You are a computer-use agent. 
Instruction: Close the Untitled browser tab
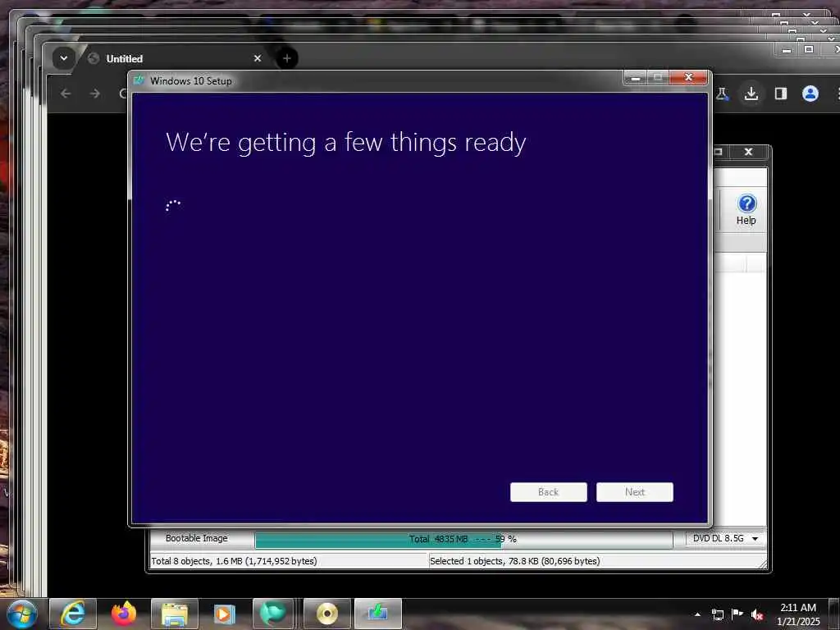click(258, 58)
